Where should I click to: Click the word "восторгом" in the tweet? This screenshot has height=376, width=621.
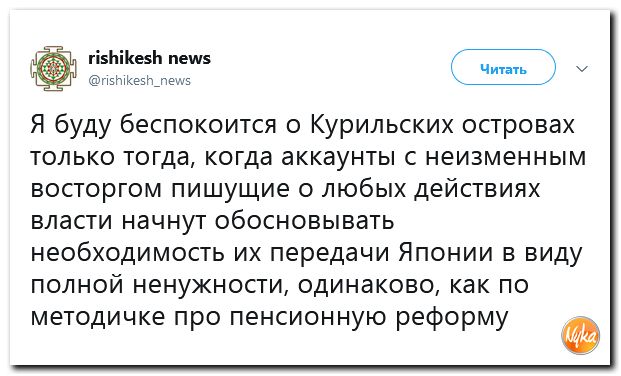pos(96,190)
